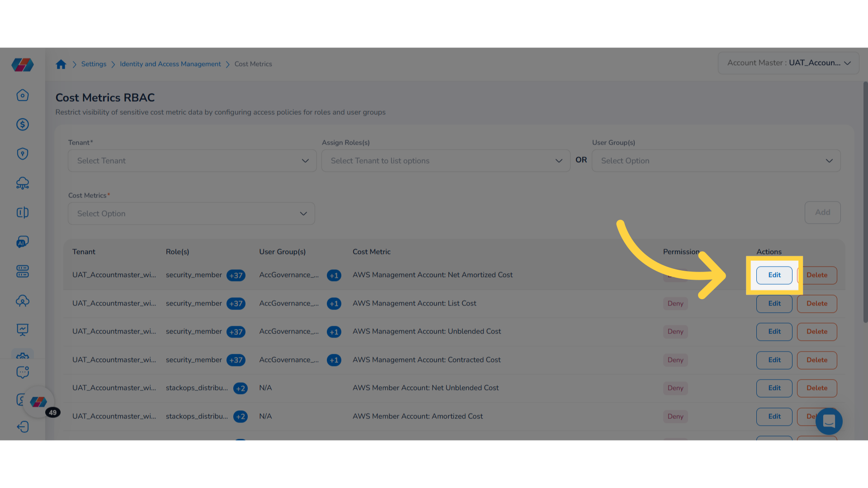
Task: Click +1 badge in List Cost row
Action: tap(334, 304)
